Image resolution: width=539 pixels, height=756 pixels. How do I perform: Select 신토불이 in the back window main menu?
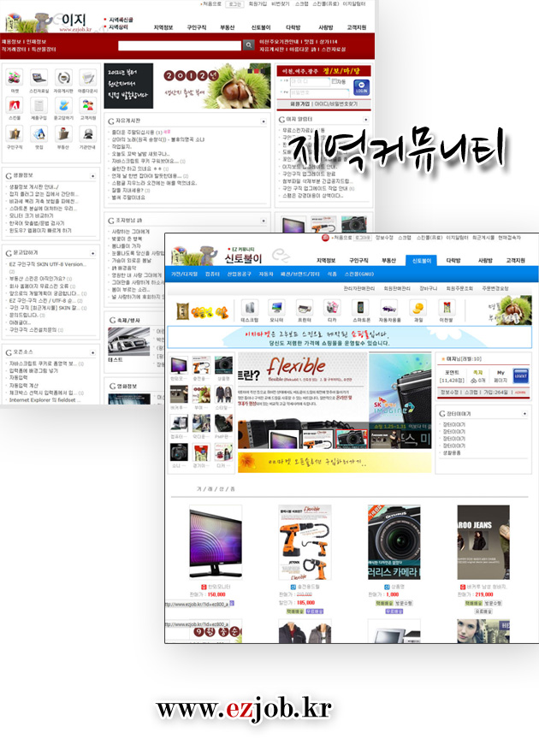pos(261,27)
